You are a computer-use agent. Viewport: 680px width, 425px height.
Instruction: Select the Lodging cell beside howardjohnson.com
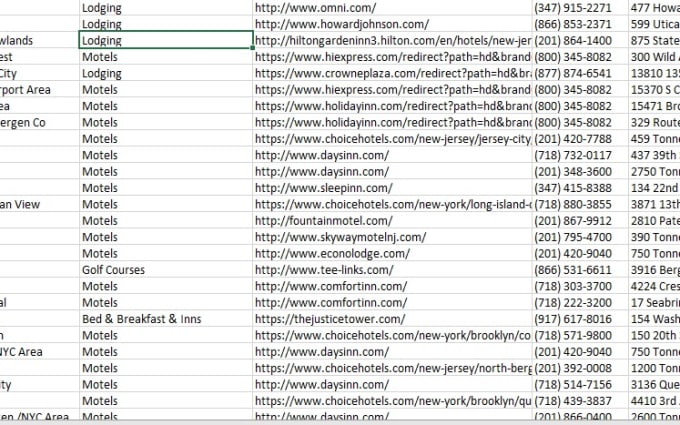click(x=166, y=24)
